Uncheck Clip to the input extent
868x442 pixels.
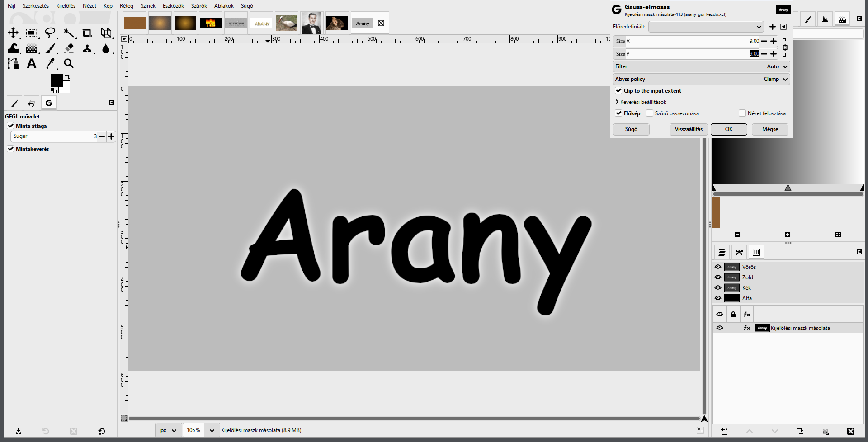(x=618, y=91)
